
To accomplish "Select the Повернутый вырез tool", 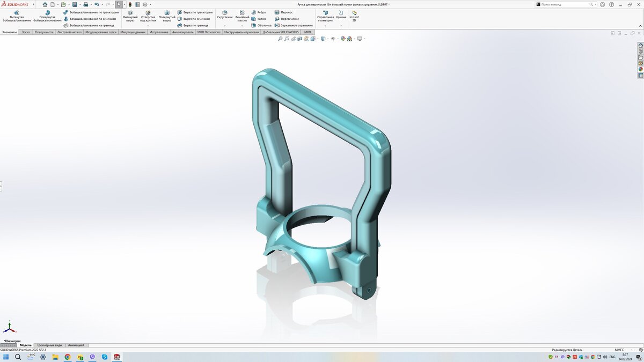I will 167,16.
